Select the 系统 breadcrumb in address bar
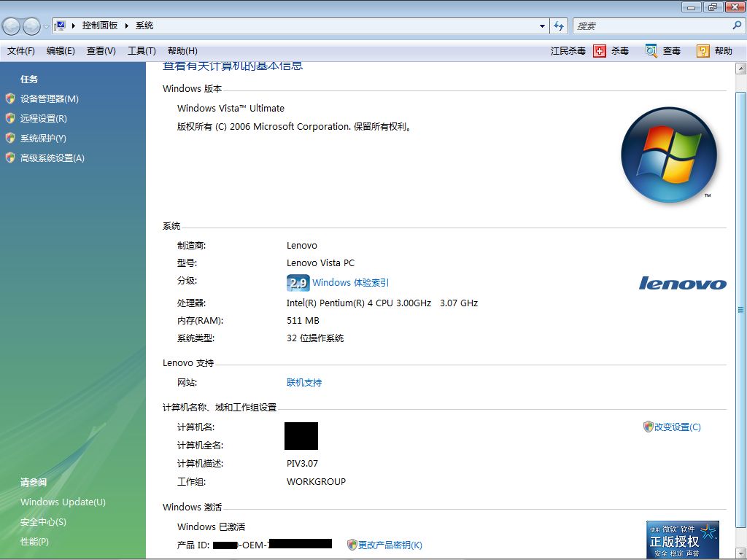Image resolution: width=747 pixels, height=560 pixels. tap(144, 26)
